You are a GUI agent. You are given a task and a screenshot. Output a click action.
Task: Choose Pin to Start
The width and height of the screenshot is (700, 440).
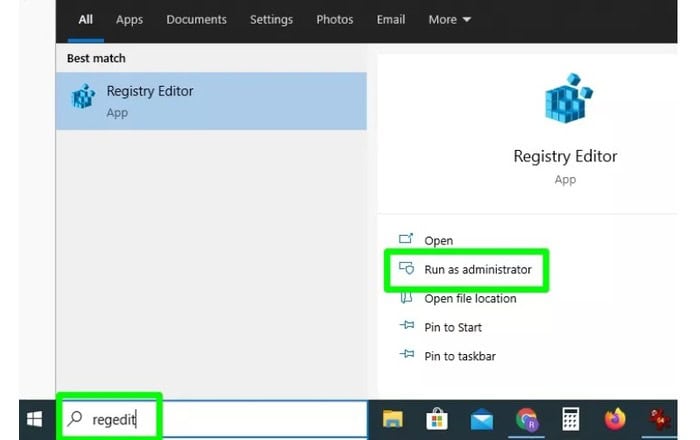tap(453, 328)
